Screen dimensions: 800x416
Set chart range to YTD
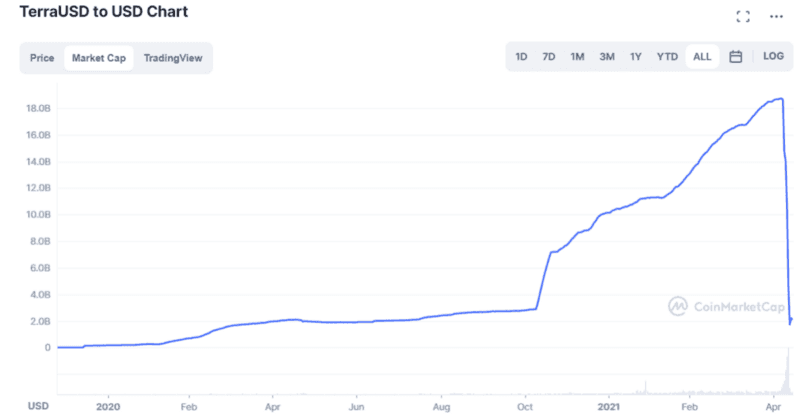[x=667, y=57]
